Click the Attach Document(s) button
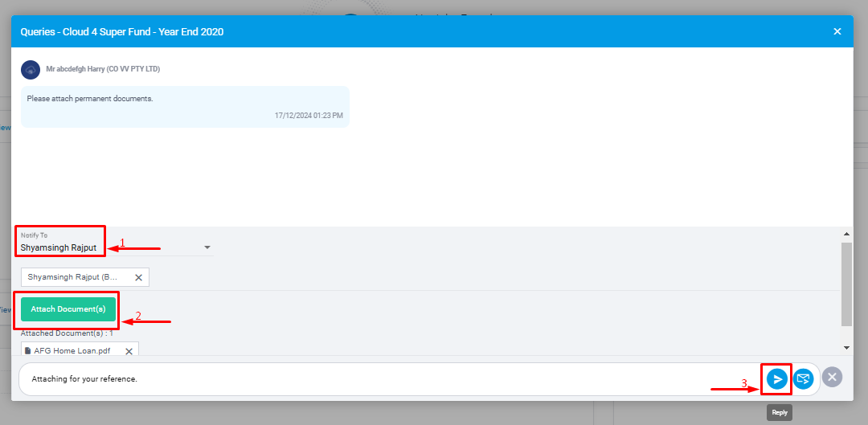 (68, 309)
